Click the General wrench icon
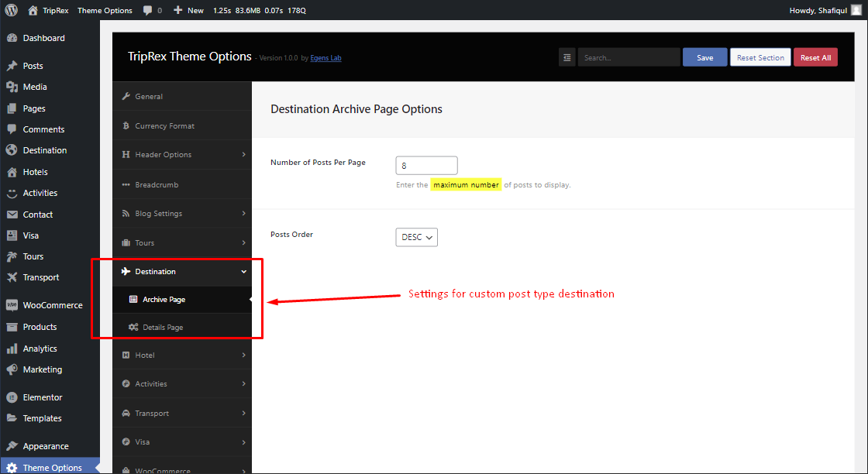 [126, 96]
